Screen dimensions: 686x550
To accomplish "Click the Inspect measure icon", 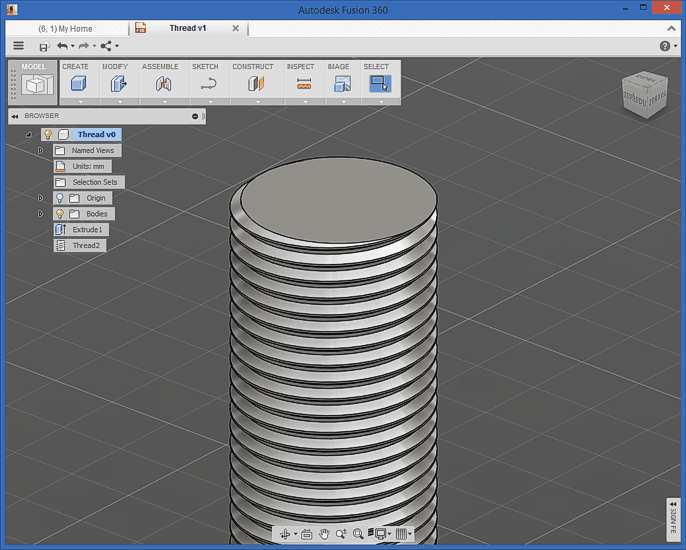I will (x=303, y=85).
